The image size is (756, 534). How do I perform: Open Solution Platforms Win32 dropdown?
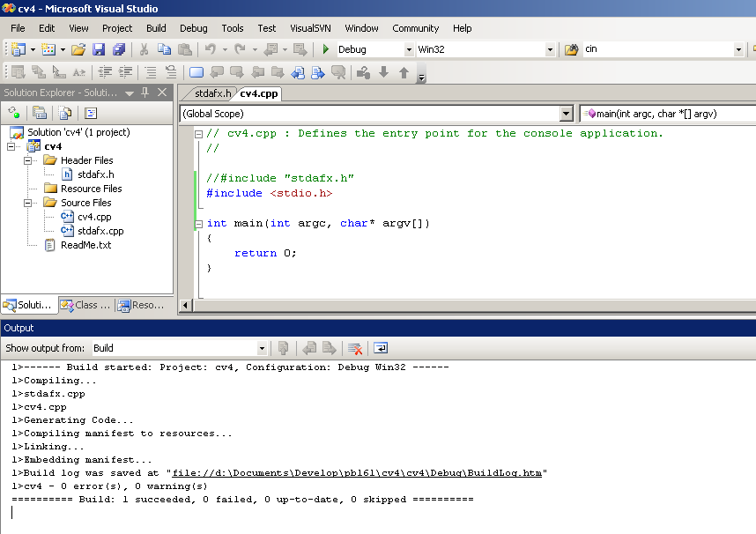point(550,49)
